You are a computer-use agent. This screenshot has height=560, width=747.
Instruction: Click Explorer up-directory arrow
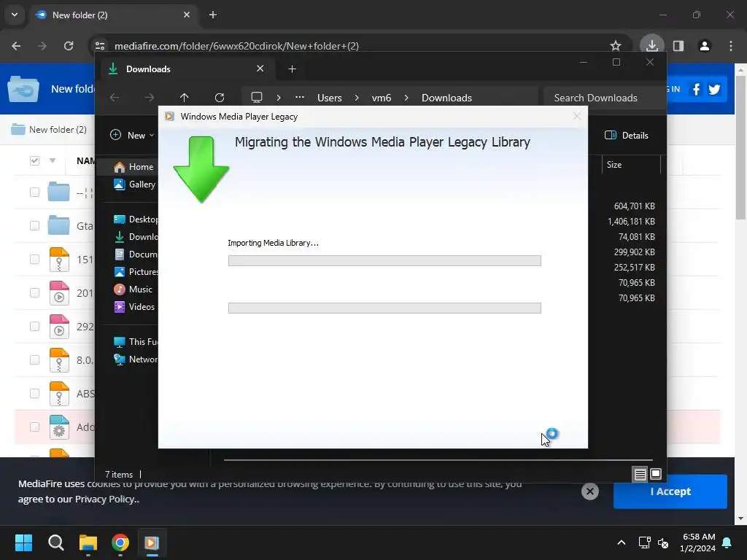pos(185,98)
